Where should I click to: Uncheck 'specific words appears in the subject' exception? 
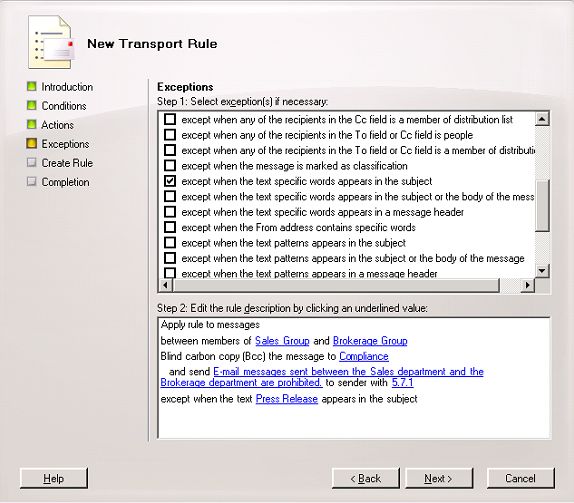(170, 181)
